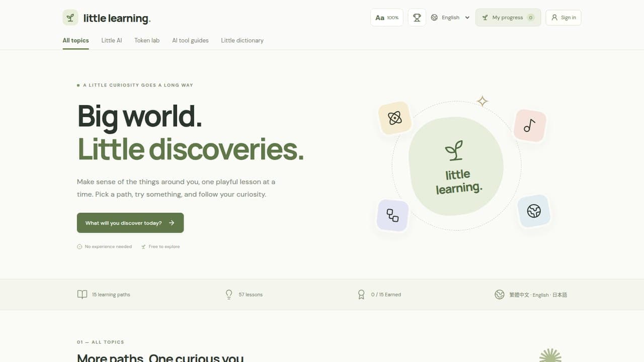Click the little learning wordmark link

(117, 19)
